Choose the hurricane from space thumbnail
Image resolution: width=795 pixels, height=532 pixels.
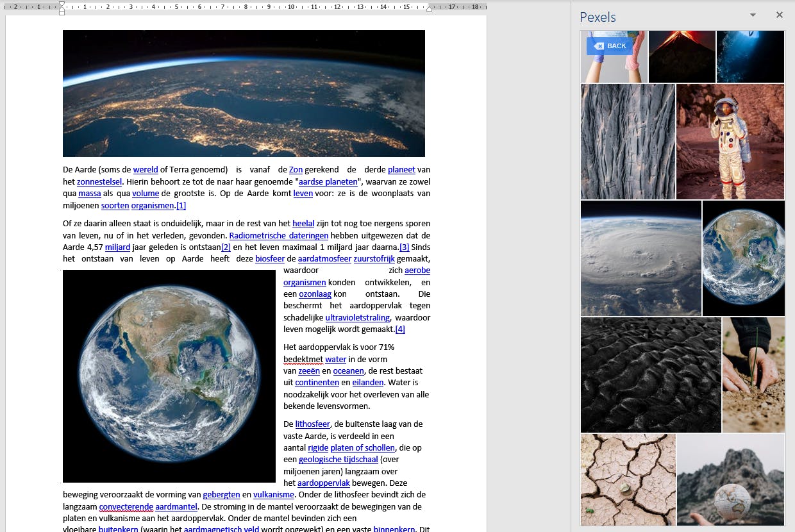pos(640,258)
